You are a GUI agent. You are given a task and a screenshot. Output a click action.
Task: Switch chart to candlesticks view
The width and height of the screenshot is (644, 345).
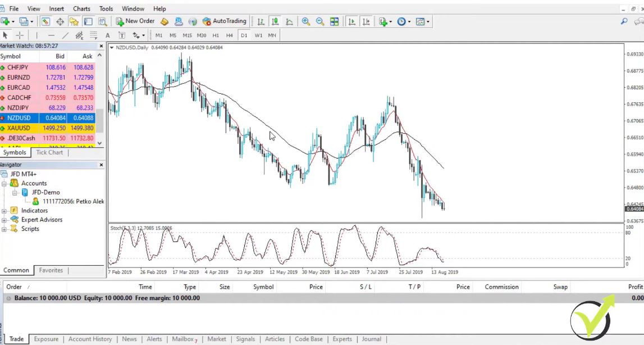(275, 21)
